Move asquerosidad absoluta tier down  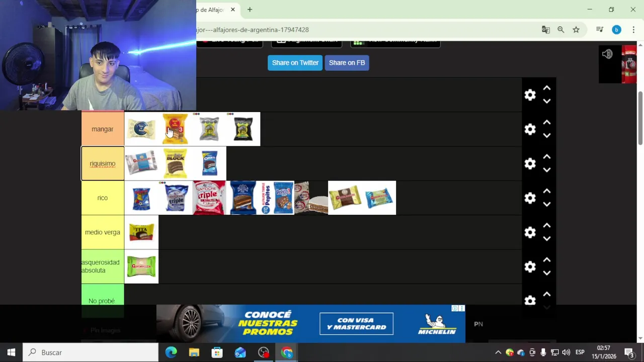547,273
